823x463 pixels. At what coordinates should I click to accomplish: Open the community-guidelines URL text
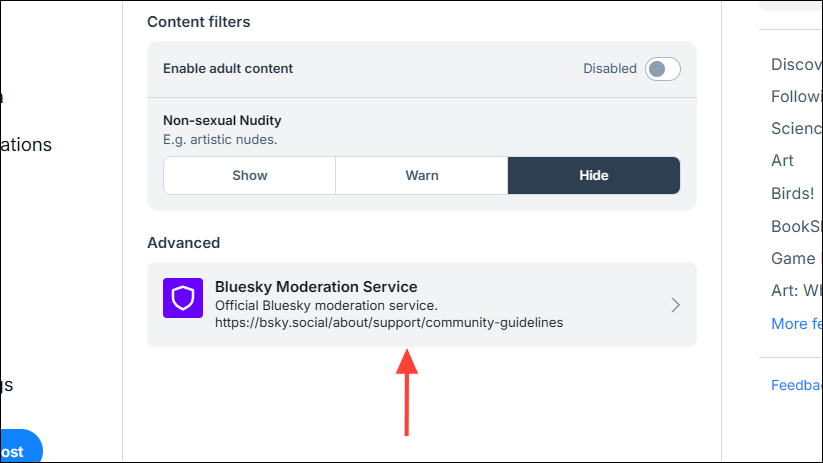[x=389, y=322]
